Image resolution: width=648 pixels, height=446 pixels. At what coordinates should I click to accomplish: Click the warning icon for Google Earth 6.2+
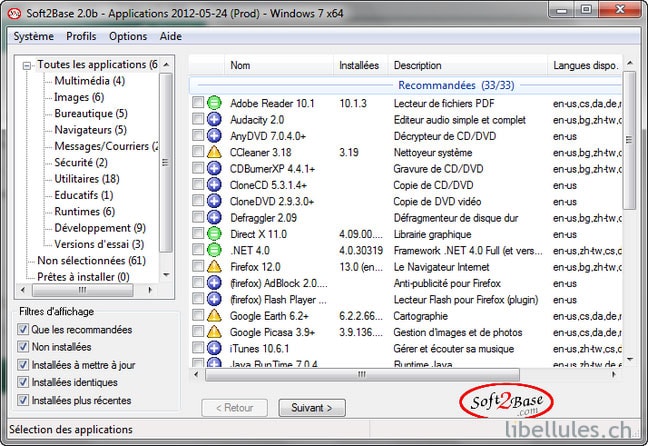point(214,316)
